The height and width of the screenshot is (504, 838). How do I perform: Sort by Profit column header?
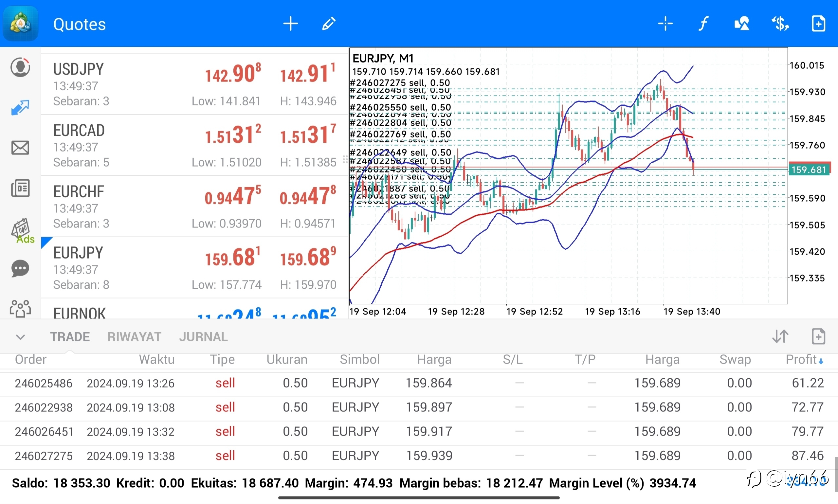804,359
